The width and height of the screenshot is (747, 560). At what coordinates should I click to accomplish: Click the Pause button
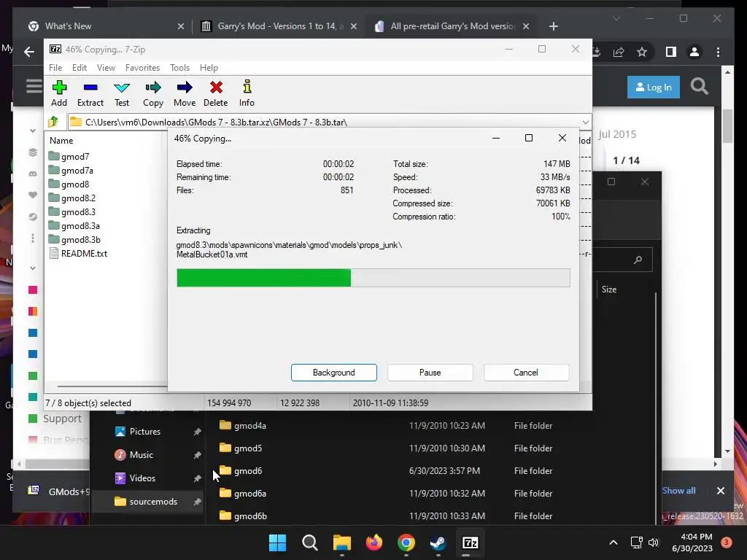(x=430, y=373)
